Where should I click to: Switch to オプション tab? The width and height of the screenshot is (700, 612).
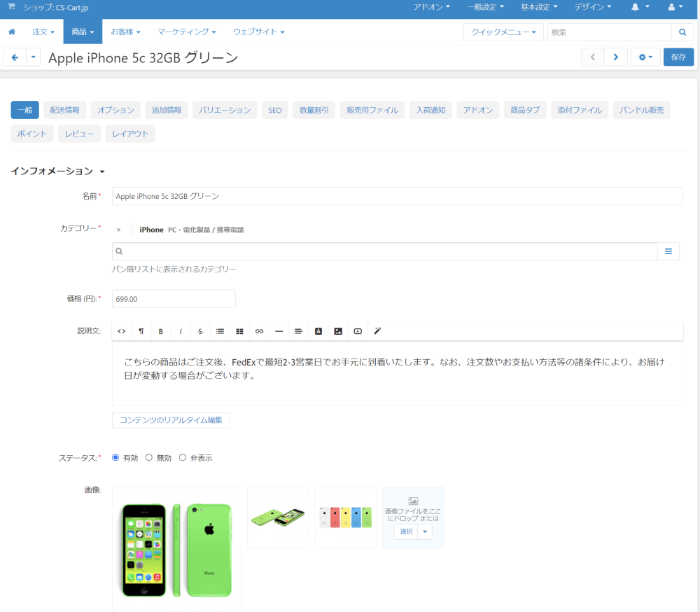coord(115,110)
